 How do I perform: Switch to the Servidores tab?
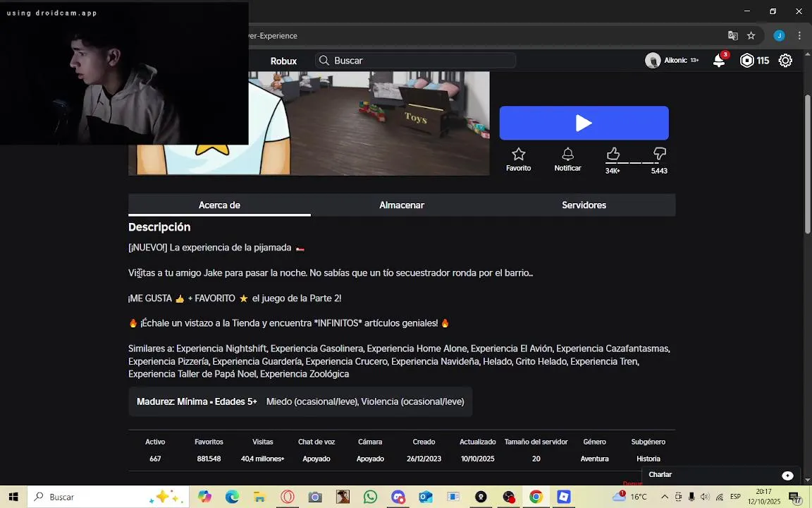584,205
